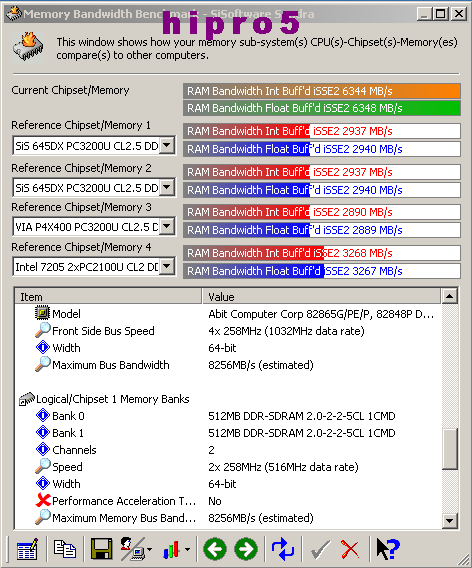Expand the chart icon dropdown arrow

point(187,550)
